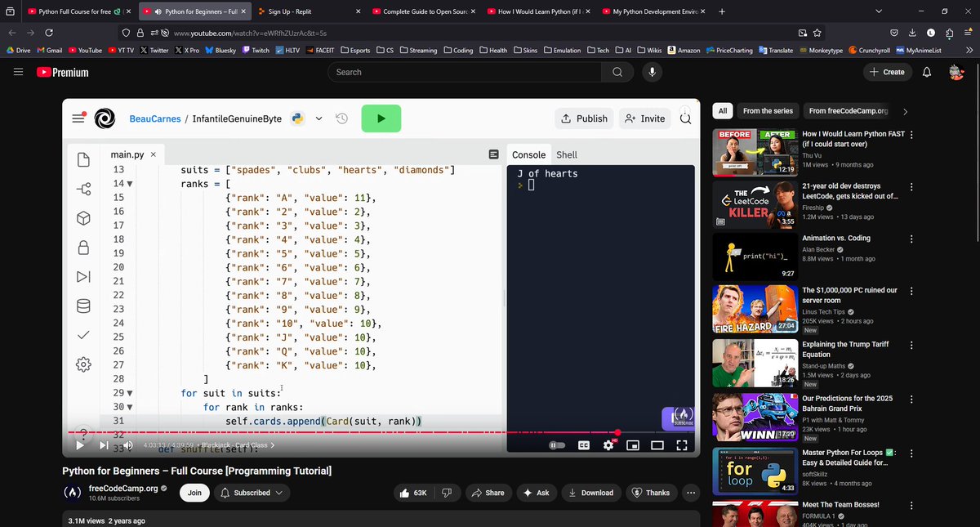This screenshot has height=527, width=980.
Task: Open options for 21-year old dev video
Action: (911, 187)
